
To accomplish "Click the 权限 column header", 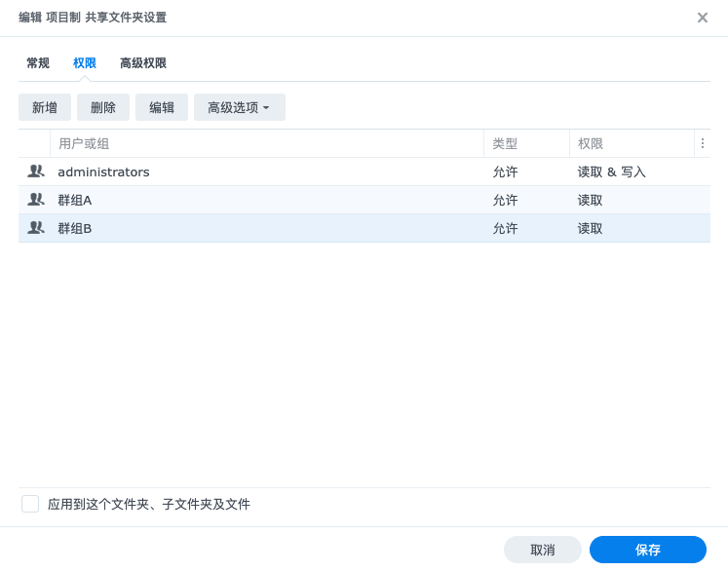I will coord(591,143).
